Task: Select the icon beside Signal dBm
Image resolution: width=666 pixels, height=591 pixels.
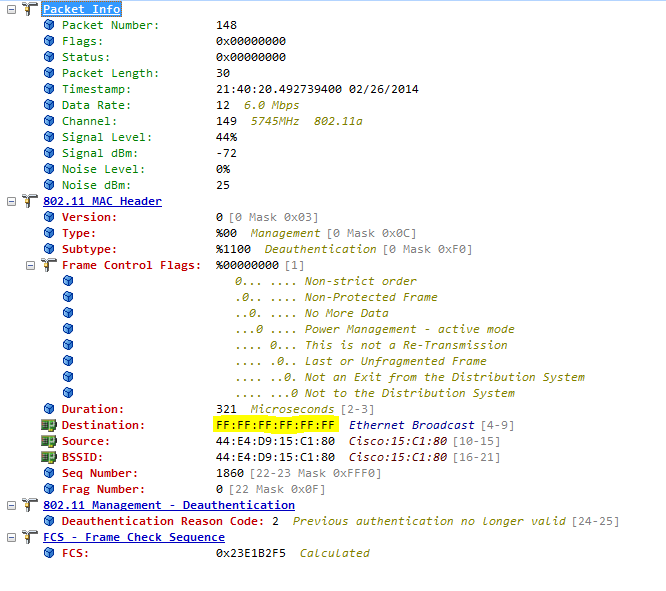Action: [x=49, y=153]
